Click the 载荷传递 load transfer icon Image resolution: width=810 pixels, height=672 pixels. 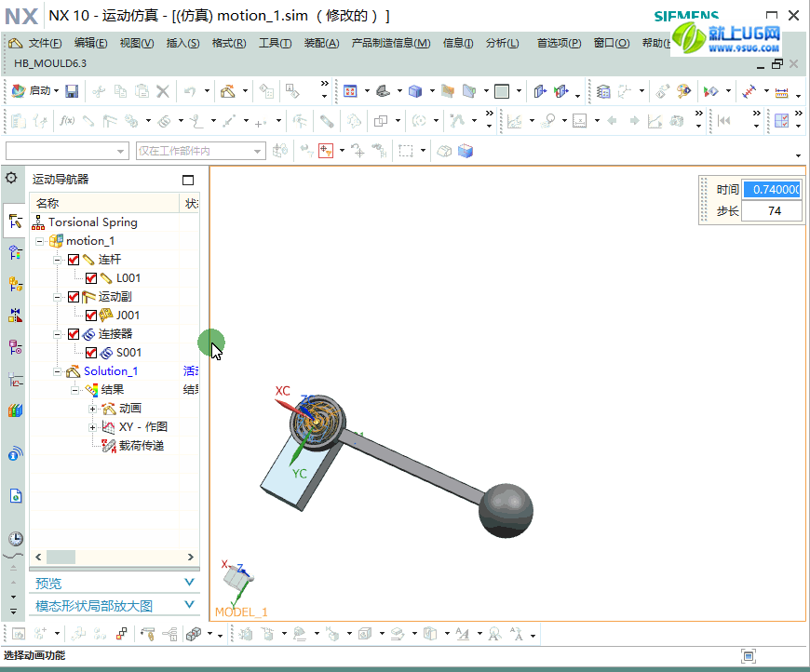pyautogui.click(x=109, y=446)
